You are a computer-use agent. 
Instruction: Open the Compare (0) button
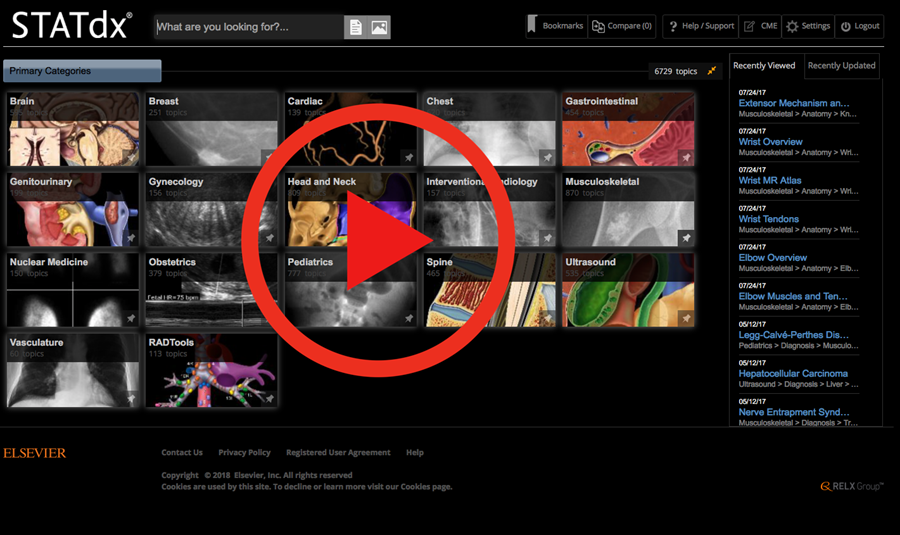click(x=622, y=26)
